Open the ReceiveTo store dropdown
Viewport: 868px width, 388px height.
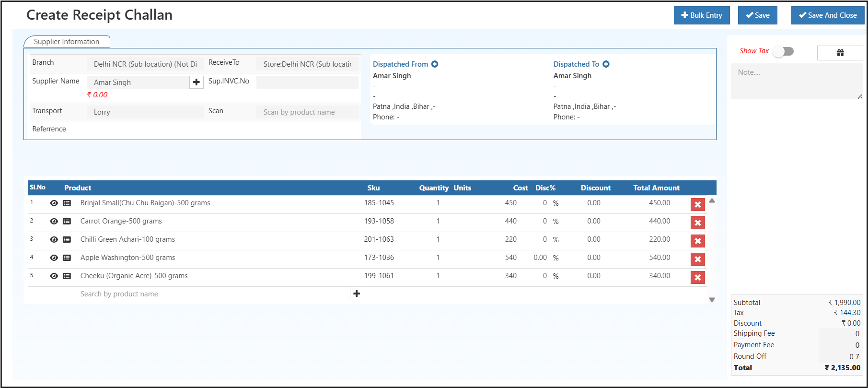[307, 64]
